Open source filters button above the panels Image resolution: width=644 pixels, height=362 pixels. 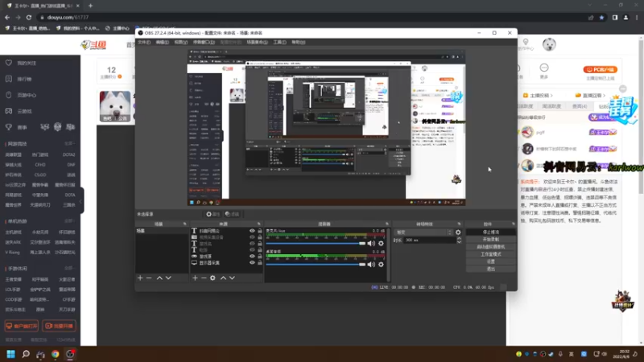click(x=232, y=214)
